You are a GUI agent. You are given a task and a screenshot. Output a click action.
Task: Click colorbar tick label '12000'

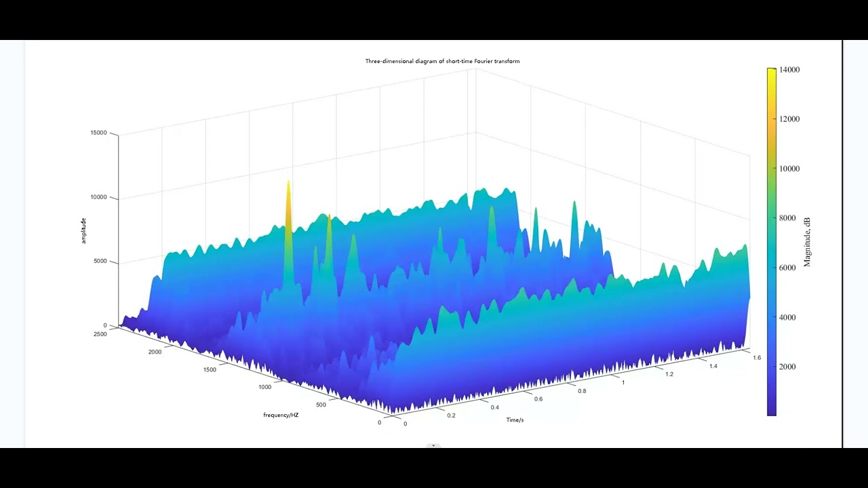pyautogui.click(x=790, y=119)
